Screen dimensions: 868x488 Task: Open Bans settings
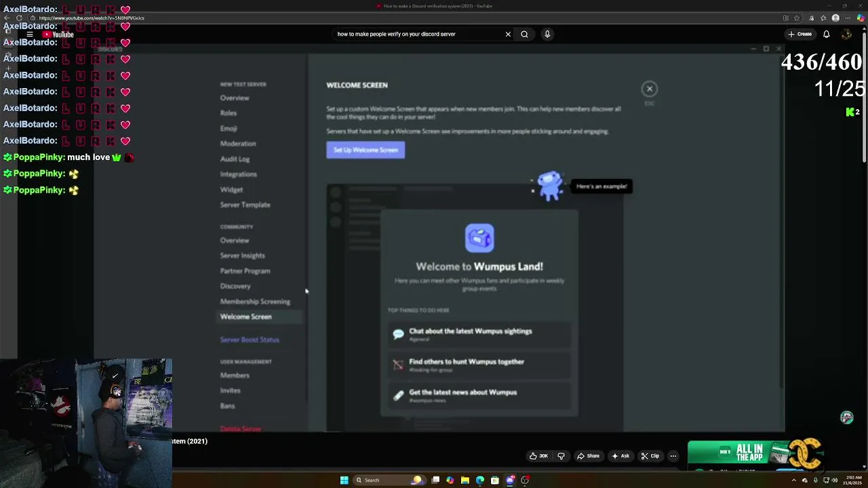coord(227,406)
